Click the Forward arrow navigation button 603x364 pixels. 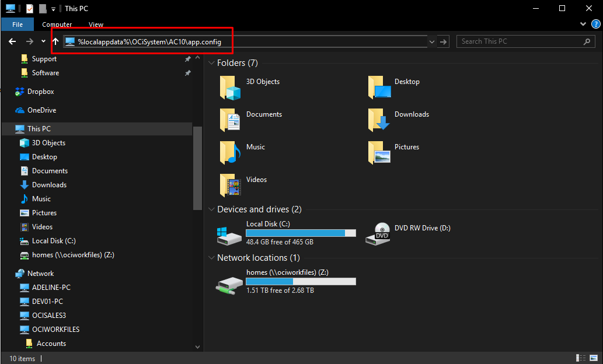[x=30, y=41]
